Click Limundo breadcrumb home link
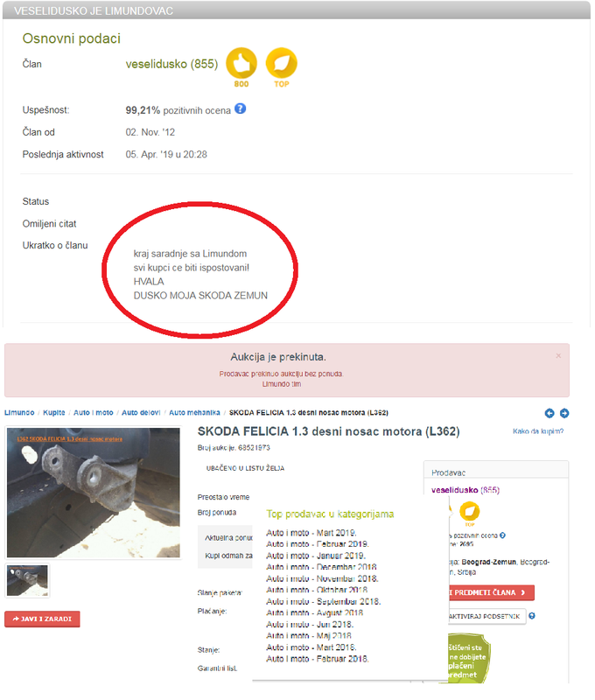The width and height of the screenshot is (595, 700). point(19,413)
